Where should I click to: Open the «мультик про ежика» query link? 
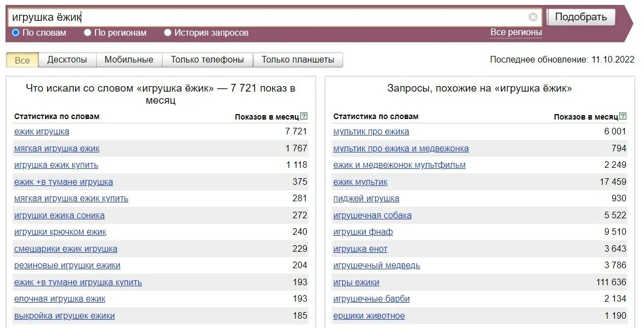[x=372, y=131]
